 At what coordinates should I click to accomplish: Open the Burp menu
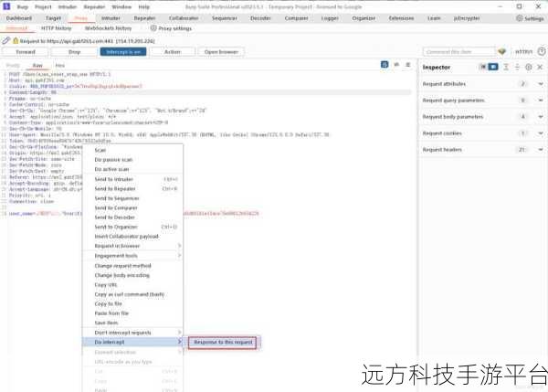[x=22, y=6]
